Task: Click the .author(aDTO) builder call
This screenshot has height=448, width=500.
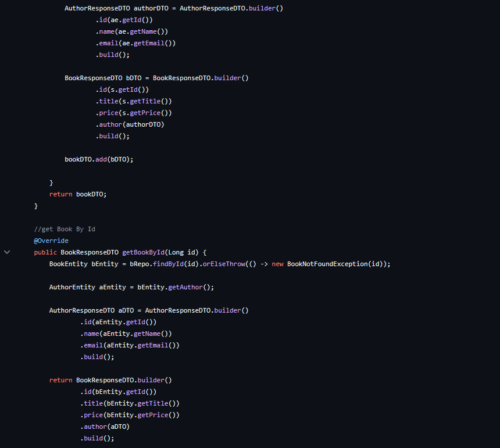Action: pyautogui.click(x=105, y=427)
